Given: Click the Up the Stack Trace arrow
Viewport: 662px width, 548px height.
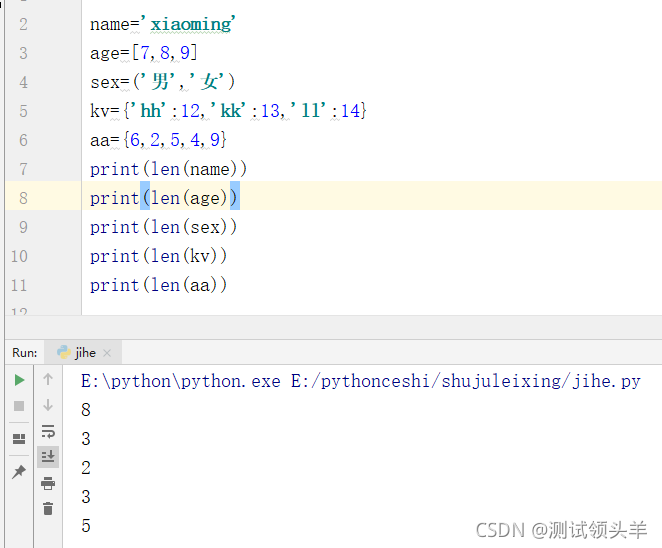Looking at the screenshot, I should [48, 380].
